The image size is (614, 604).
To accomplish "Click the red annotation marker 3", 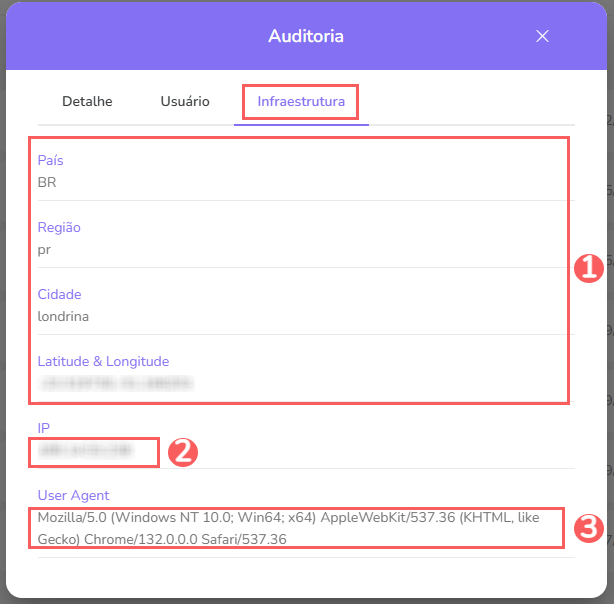I will 588,528.
